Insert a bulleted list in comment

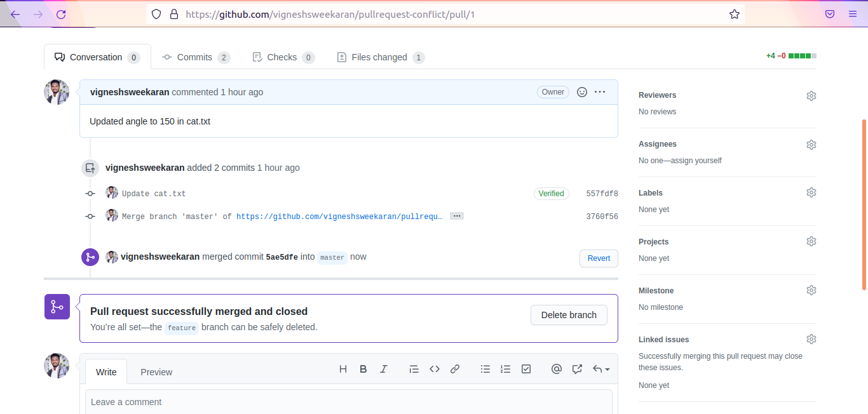click(x=485, y=369)
